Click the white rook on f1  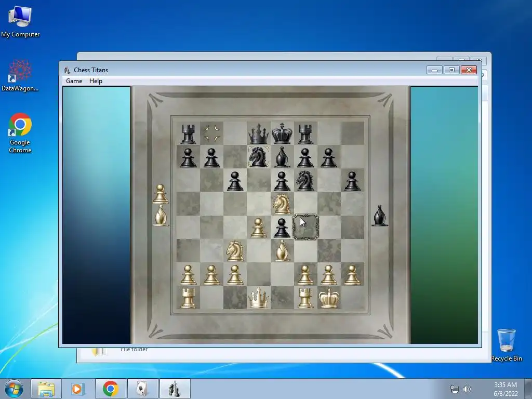305,298
